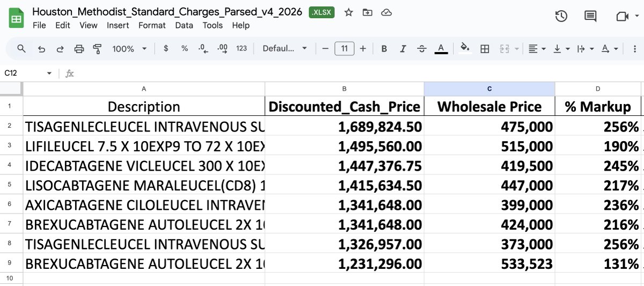Viewport: 644px width, 286px height.
Task: Expand the name box dropdown arrow
Action: coord(49,74)
